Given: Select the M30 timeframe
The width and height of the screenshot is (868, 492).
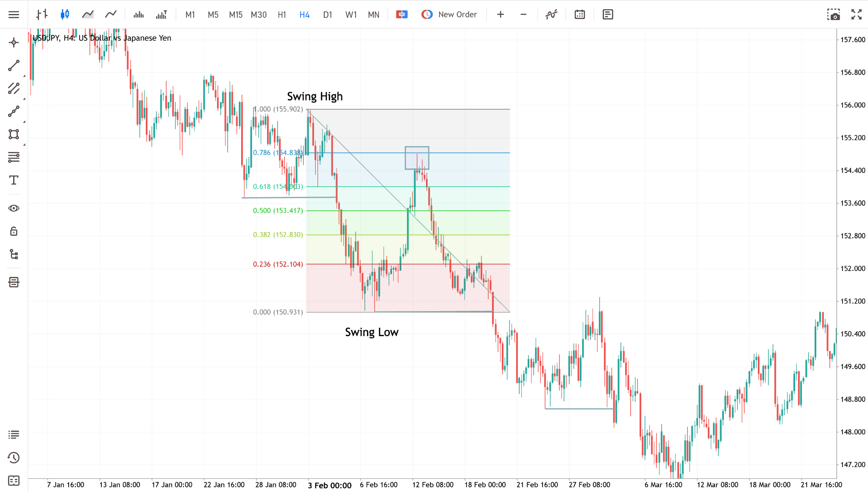Looking at the screenshot, I should tap(259, 15).
